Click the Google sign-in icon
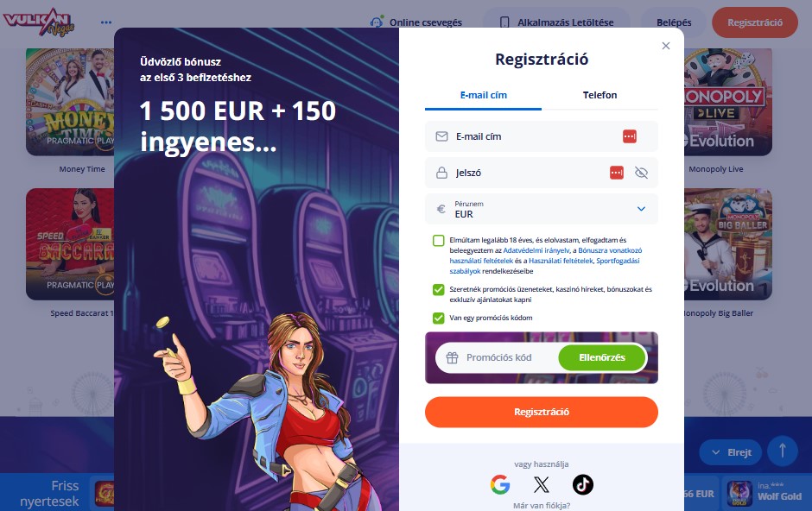Screen dimensions: 812x511 point(500,484)
